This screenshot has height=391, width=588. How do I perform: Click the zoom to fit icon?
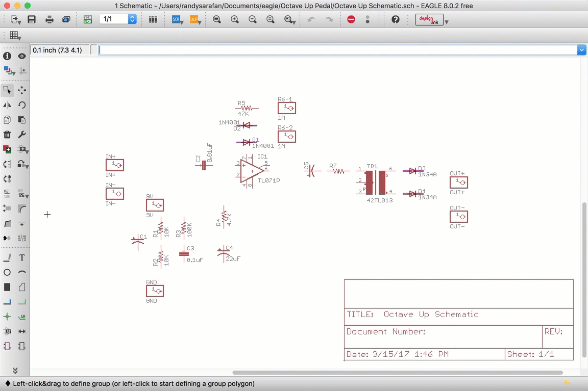(x=216, y=19)
